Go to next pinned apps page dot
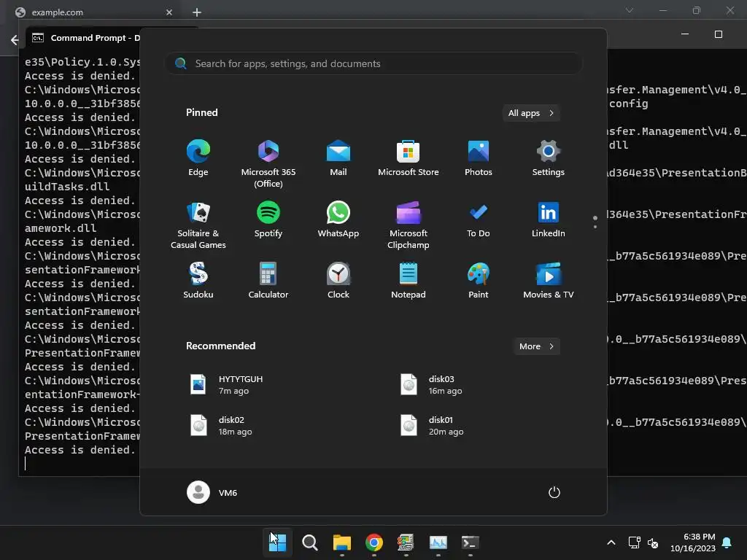 (595, 227)
